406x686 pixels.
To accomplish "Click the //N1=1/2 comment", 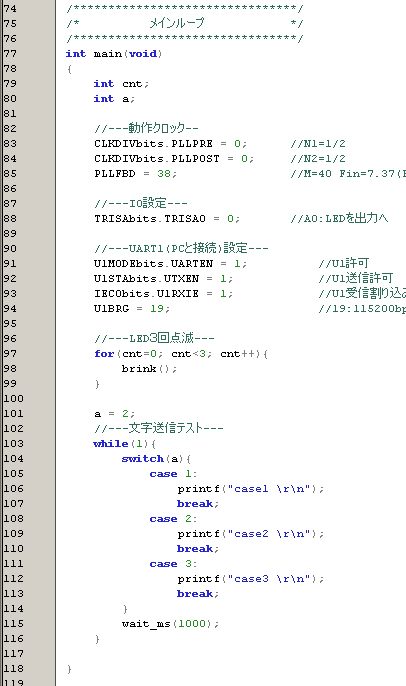I will click(x=318, y=144).
